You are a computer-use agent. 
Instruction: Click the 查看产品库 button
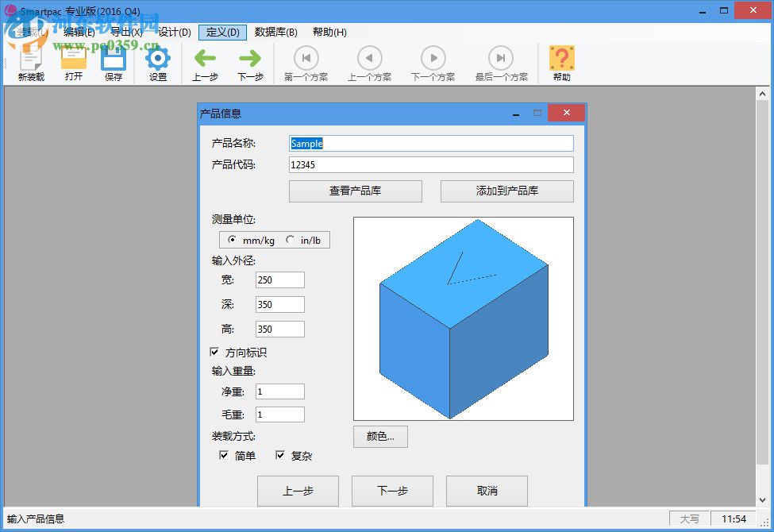click(x=355, y=191)
